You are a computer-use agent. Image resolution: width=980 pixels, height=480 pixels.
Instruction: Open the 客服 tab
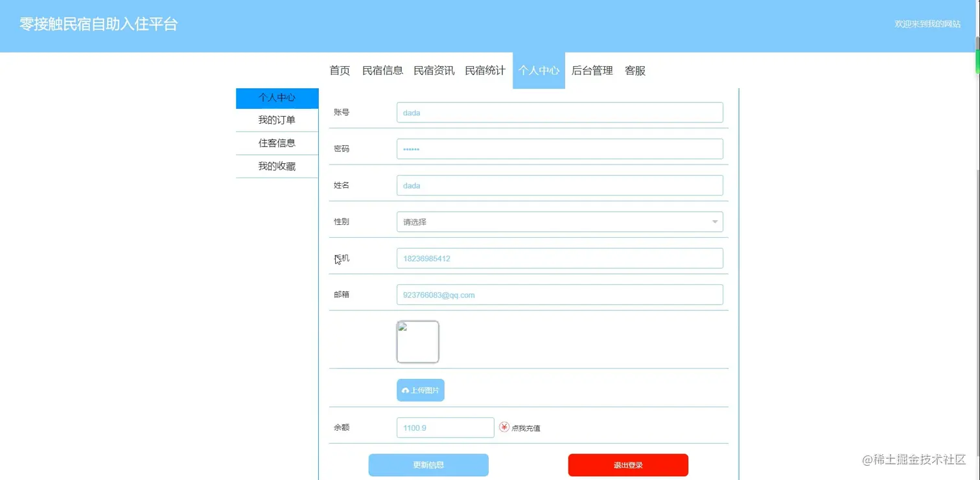coord(634,71)
